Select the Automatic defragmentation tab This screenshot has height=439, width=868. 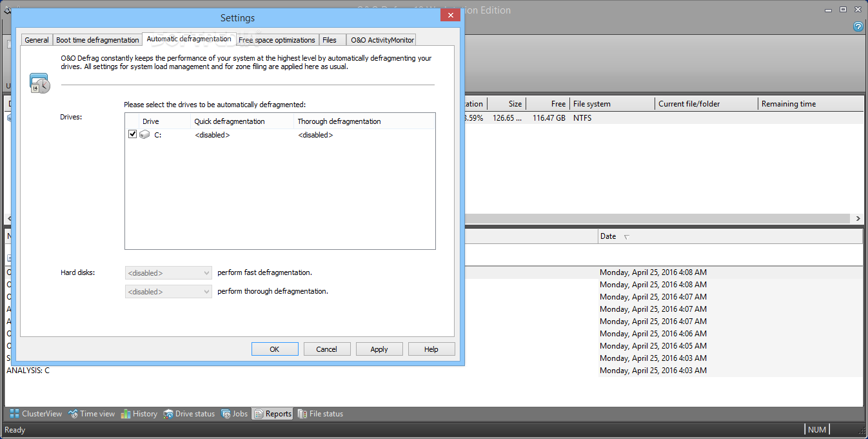189,39
